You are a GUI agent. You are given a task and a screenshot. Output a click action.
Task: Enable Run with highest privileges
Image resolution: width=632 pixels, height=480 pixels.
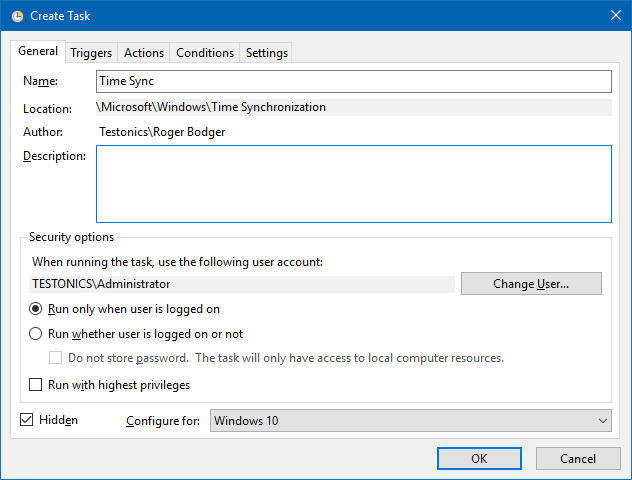click(37, 385)
